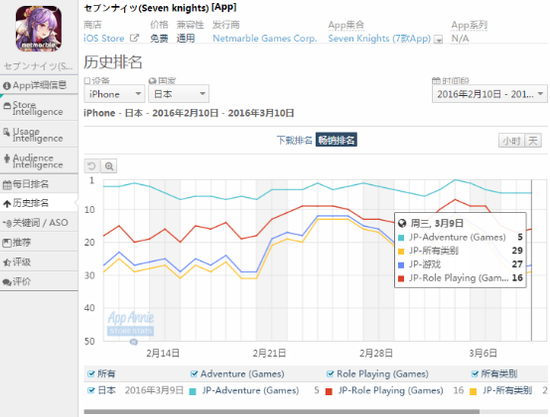This screenshot has width=550, height=417.
Task: Click the key icon beside 关键词 / ASO
Action: click(x=7, y=223)
